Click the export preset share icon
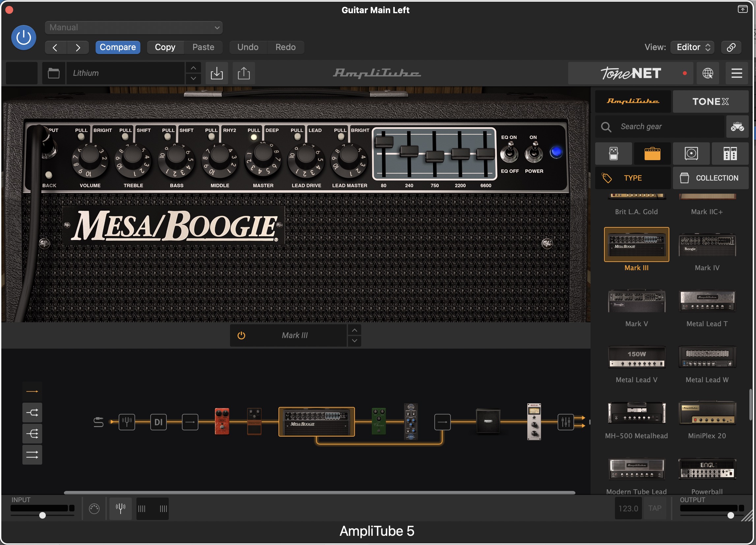 [x=244, y=73]
